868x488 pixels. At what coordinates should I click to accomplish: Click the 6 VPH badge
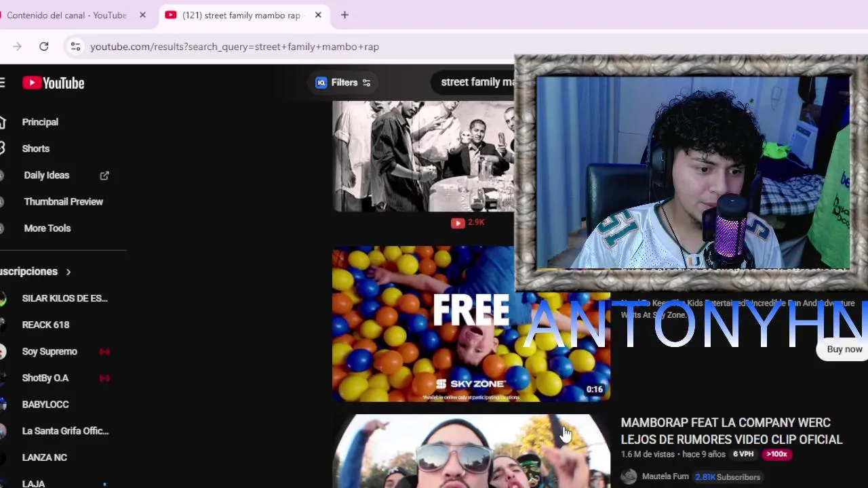coord(743,454)
